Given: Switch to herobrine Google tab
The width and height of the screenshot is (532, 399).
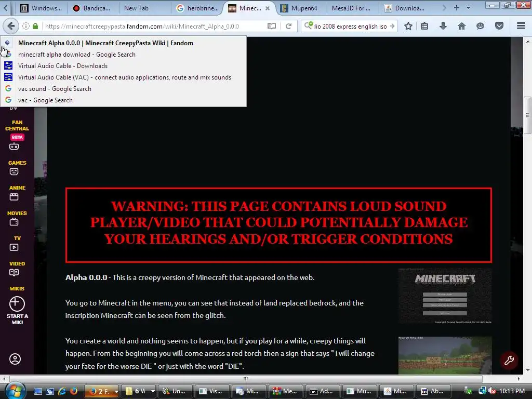Looking at the screenshot, I should [198, 8].
